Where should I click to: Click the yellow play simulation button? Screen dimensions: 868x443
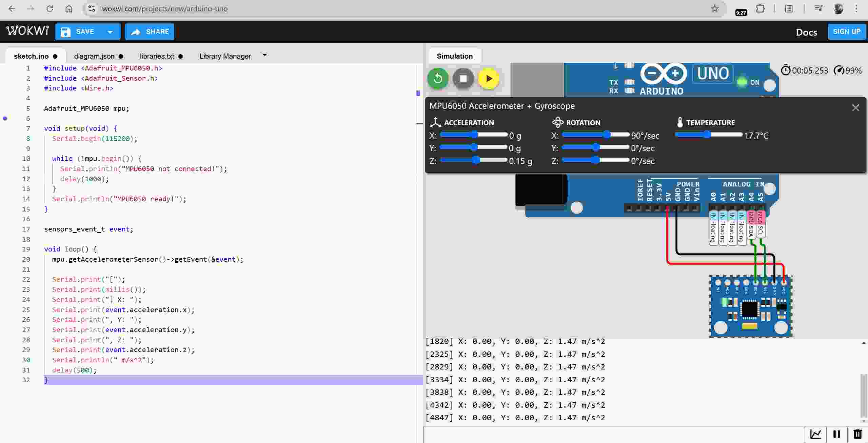489,79
